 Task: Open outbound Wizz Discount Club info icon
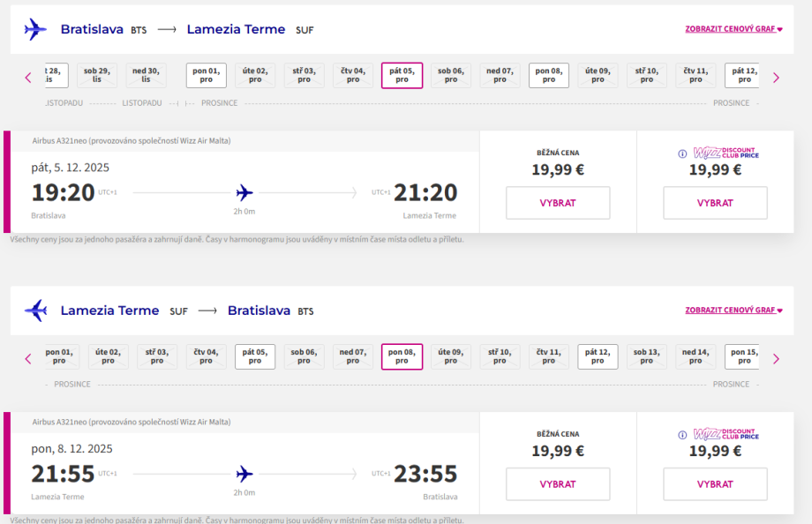681,153
